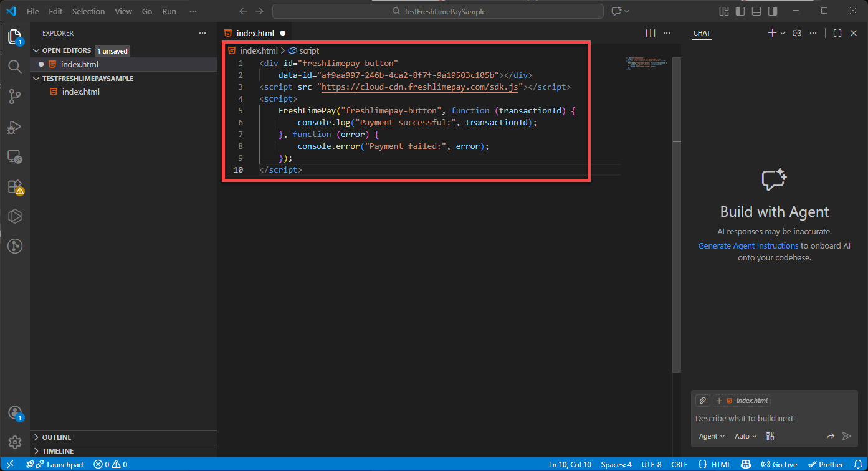
Task: Open Extensions view with warning badge
Action: tap(15, 186)
